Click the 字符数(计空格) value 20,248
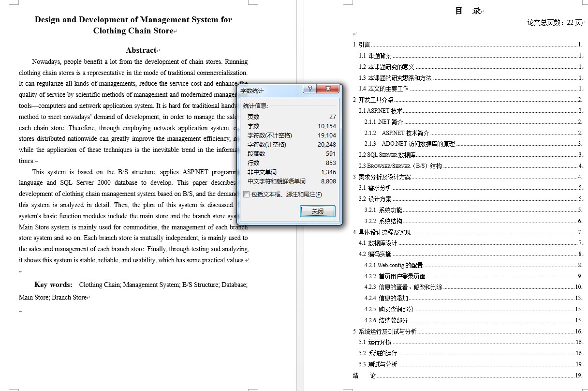The width and height of the screenshot is (588, 391). 327,144
